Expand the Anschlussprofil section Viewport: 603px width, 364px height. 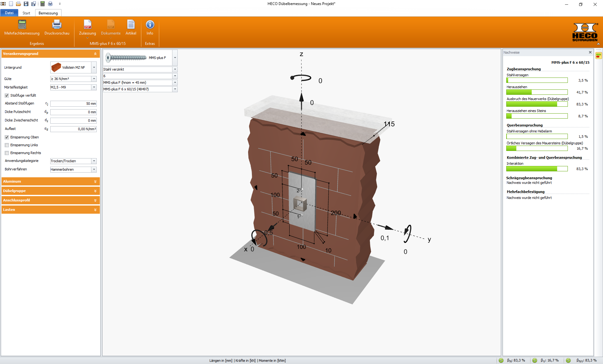tap(95, 200)
